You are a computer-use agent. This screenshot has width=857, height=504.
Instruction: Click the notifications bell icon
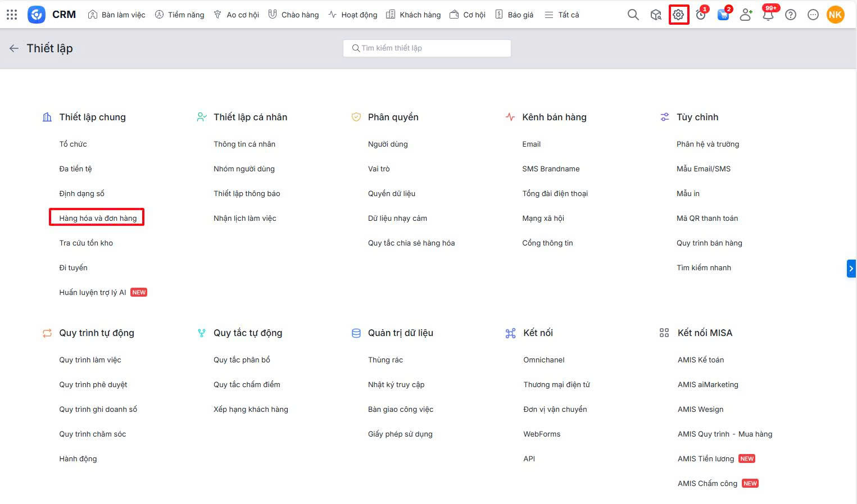coord(768,15)
